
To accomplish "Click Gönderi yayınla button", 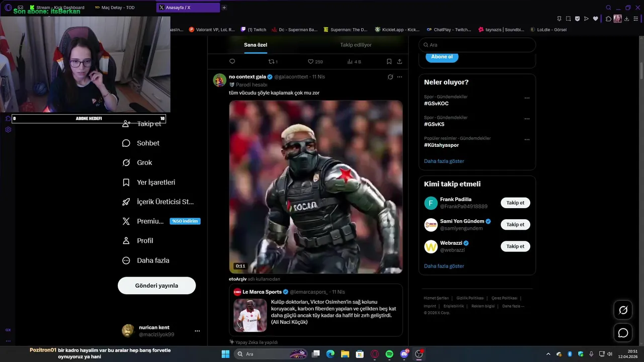I will pyautogui.click(x=156, y=286).
